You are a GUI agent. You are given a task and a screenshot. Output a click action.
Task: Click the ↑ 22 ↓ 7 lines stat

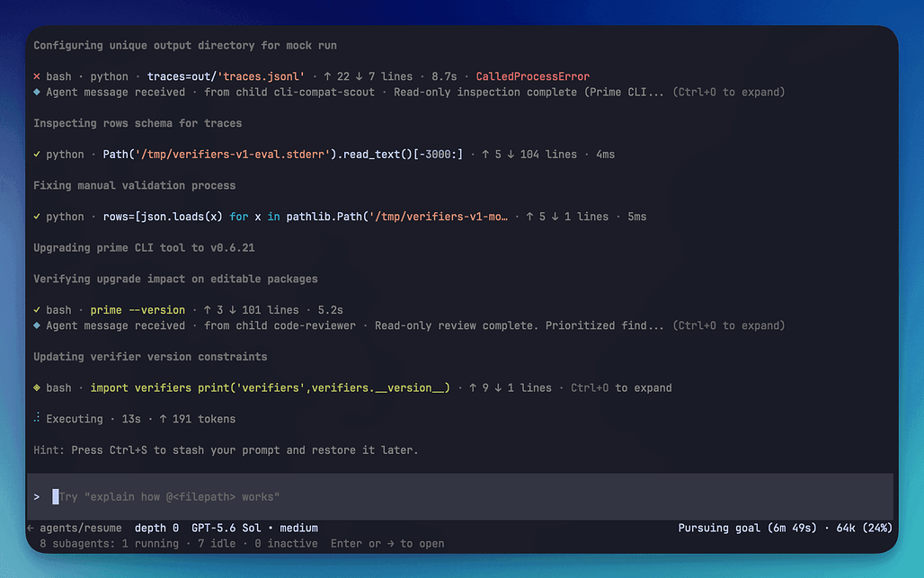click(368, 76)
